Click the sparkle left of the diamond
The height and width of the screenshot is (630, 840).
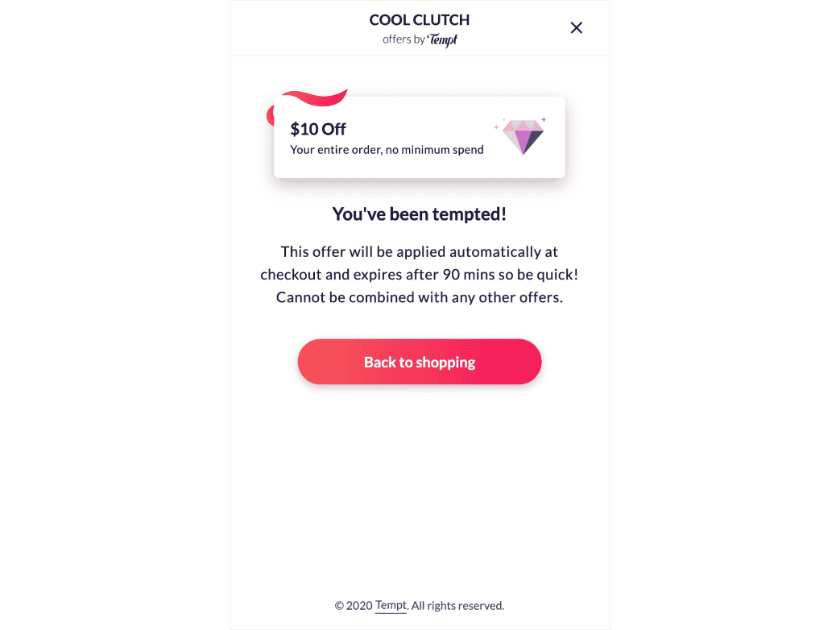(496, 126)
